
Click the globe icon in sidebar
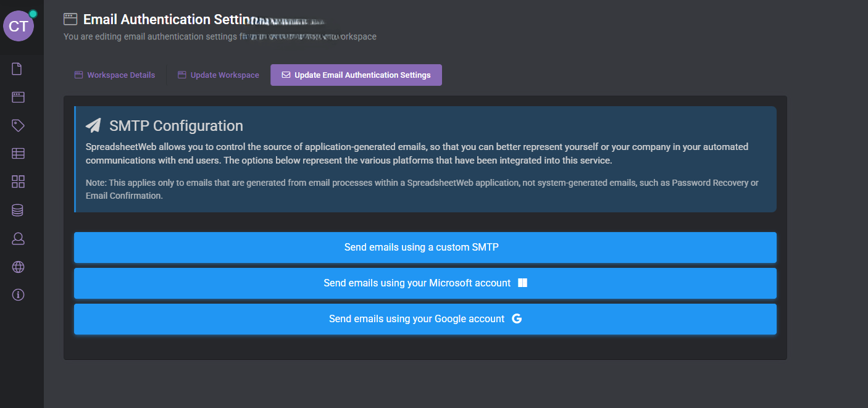18,267
